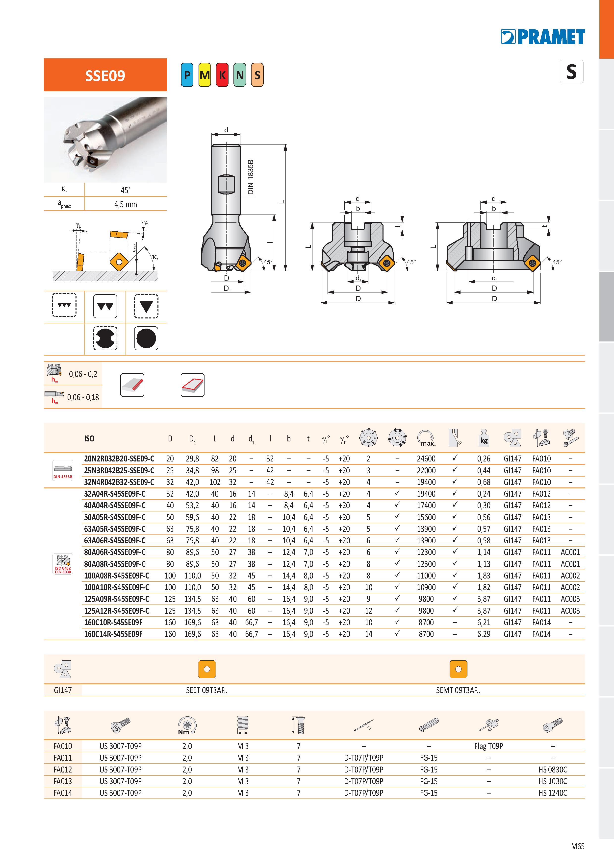Click the DIN 1835B shank type icon
Screen dimensions: 614x868
point(63,470)
